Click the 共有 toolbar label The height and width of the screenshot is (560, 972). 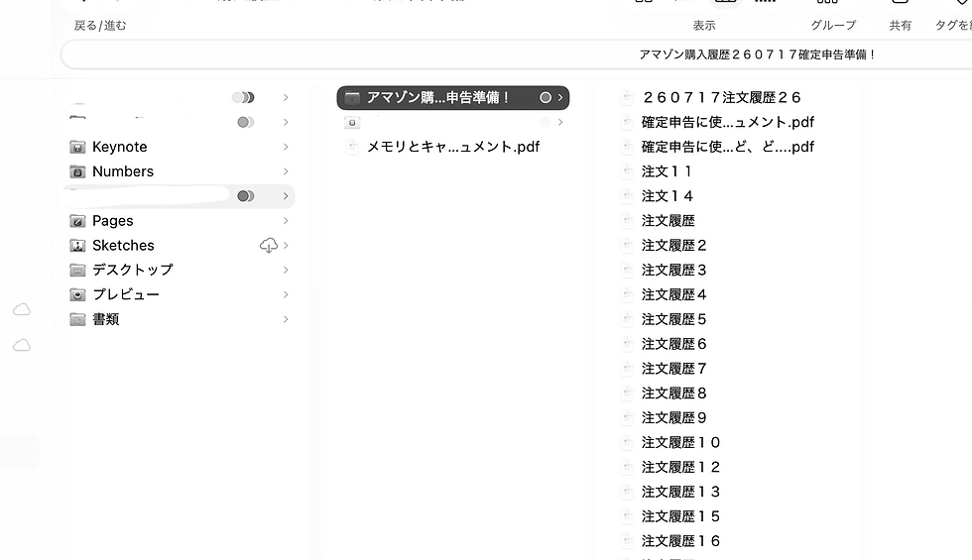[x=901, y=26]
